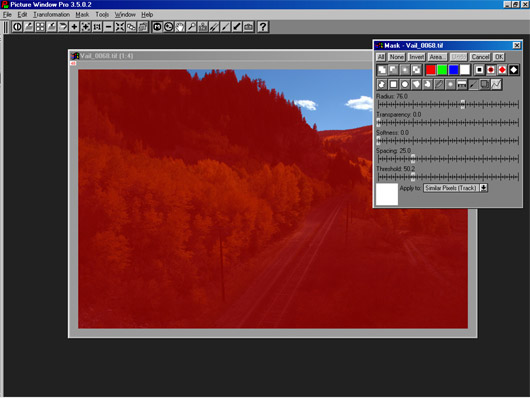530x398 pixels.
Task: Select the soft spot mask tool
Action: pos(451,84)
